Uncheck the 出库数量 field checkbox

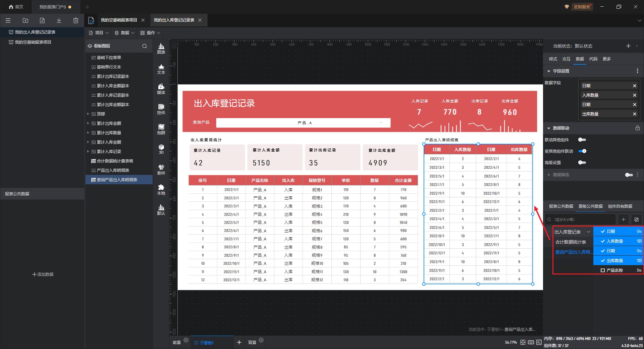click(x=603, y=261)
